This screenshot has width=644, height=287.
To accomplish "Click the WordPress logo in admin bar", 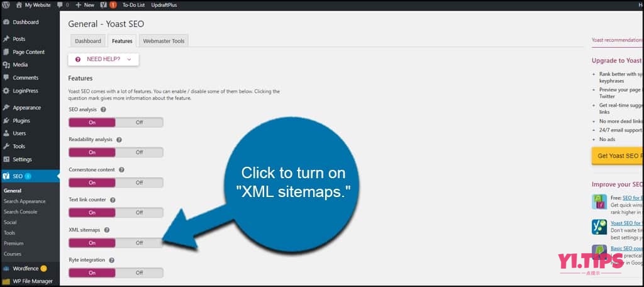I will (x=6, y=5).
